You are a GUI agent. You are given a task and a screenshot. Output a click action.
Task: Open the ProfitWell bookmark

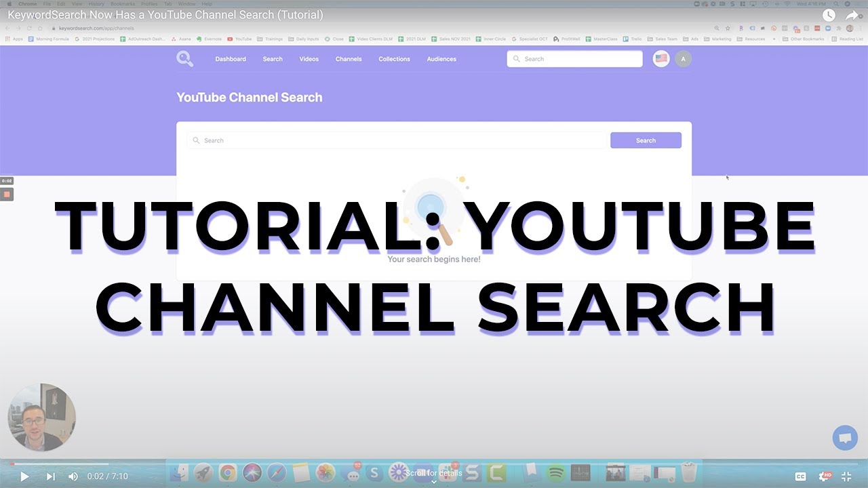566,39
